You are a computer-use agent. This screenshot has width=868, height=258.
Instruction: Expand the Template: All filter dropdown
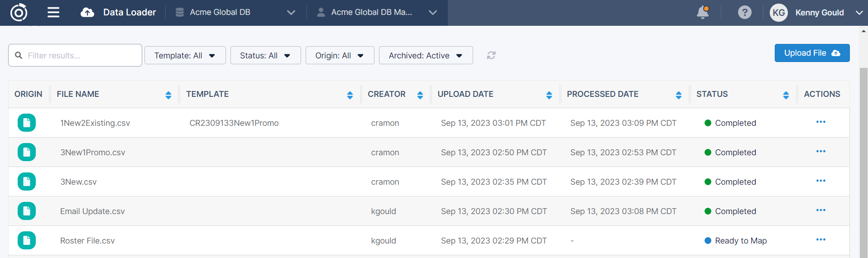click(185, 55)
